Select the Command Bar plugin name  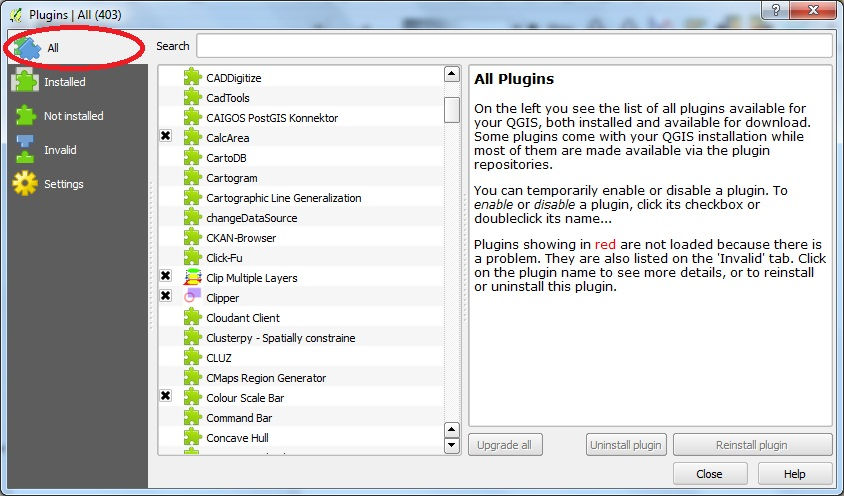click(x=239, y=418)
